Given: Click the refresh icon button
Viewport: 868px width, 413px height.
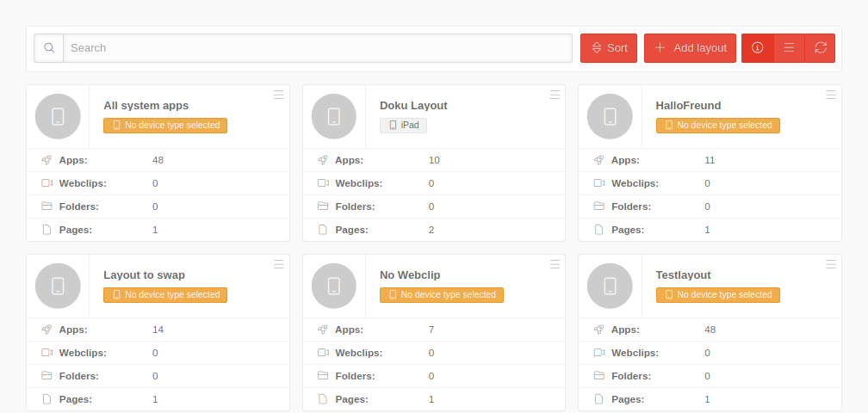Looking at the screenshot, I should 820,48.
